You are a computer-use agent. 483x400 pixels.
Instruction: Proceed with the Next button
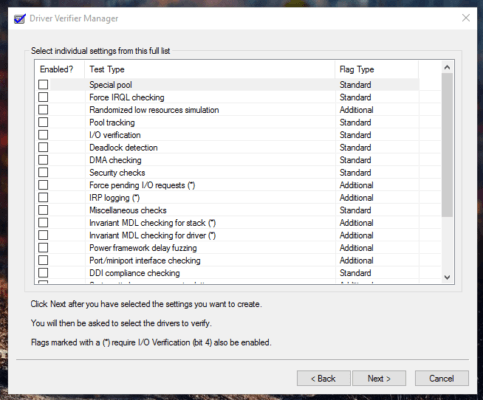(x=379, y=378)
